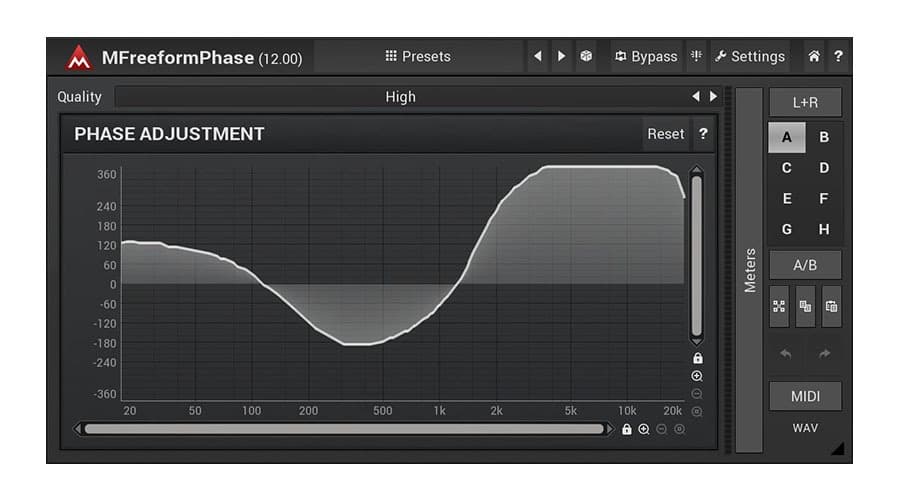Click left arrow of horizontal scrollbar
Screen dimensions: 900x500
(x=77, y=429)
